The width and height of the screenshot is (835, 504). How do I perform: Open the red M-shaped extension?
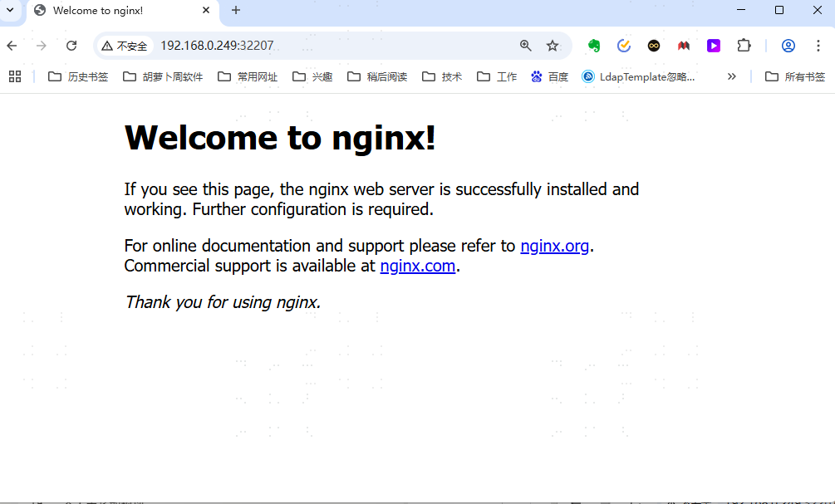[x=684, y=46]
